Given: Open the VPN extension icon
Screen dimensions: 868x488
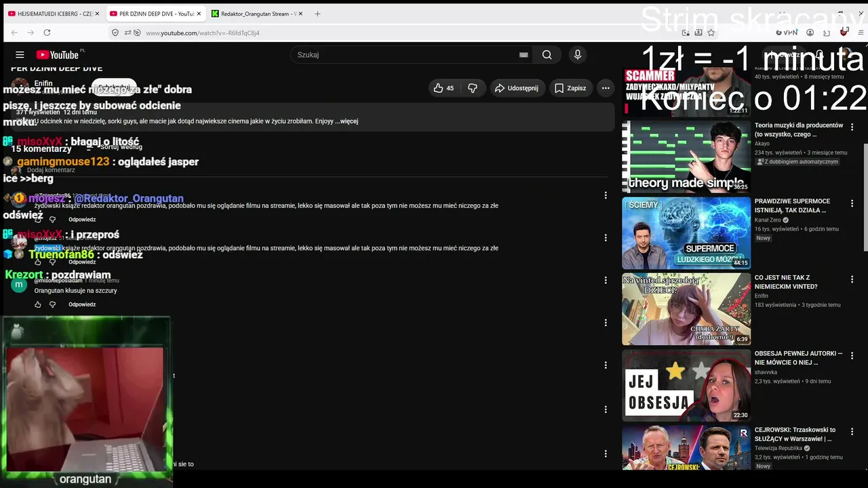Looking at the screenshot, I should [x=787, y=33].
